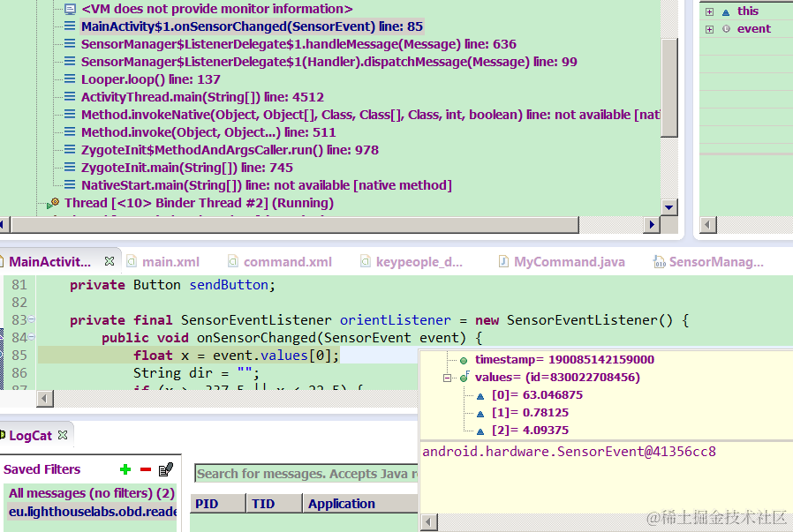793x532 pixels.
Task: Select eu.lighthouselabs.obd.reader saved filter
Action: (x=92, y=512)
